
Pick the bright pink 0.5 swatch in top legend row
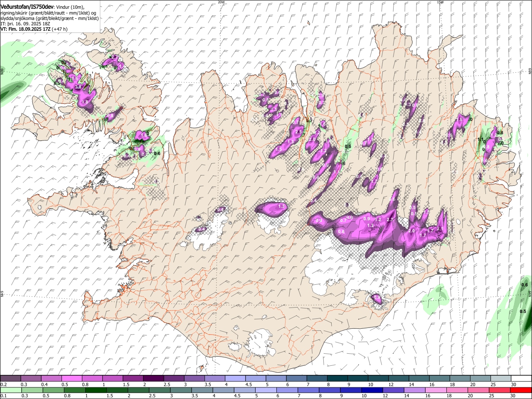[71, 378]
